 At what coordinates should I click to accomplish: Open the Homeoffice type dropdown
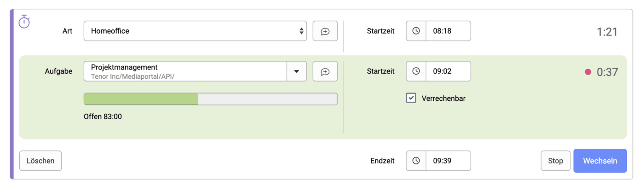click(x=195, y=31)
